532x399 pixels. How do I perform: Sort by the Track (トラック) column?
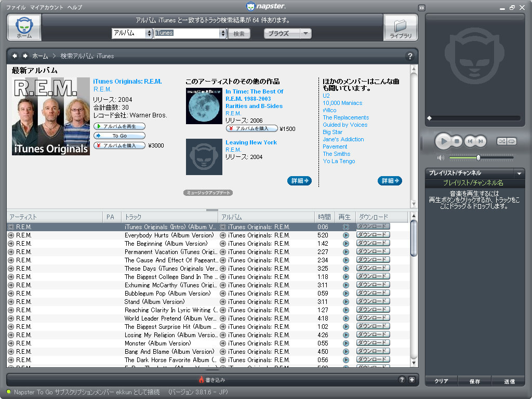click(x=170, y=217)
